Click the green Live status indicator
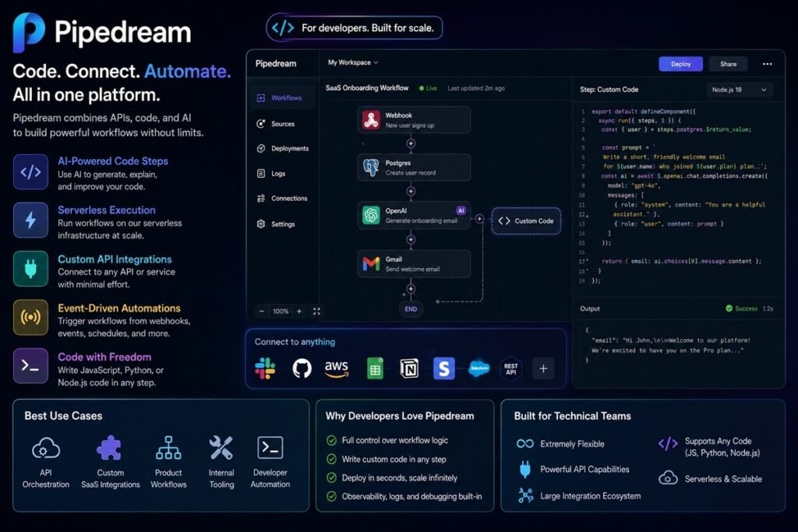This screenshot has width=798, height=532. click(428, 88)
